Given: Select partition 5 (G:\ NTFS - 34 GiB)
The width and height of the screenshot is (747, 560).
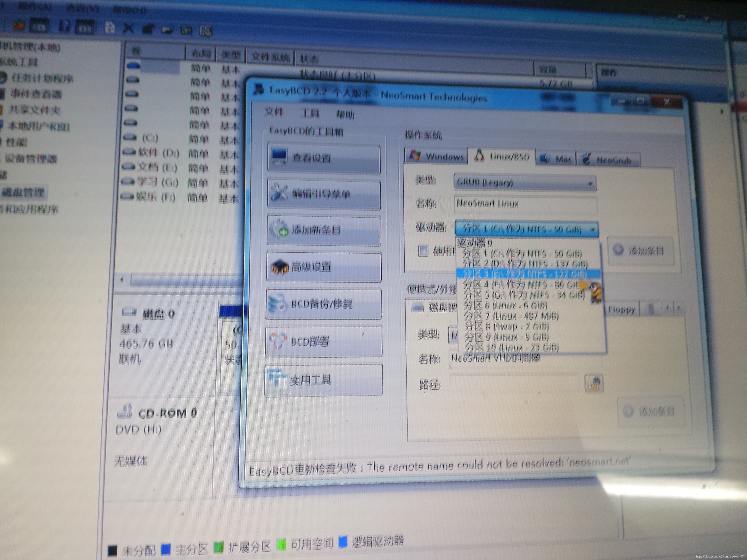Looking at the screenshot, I should pyautogui.click(x=524, y=295).
